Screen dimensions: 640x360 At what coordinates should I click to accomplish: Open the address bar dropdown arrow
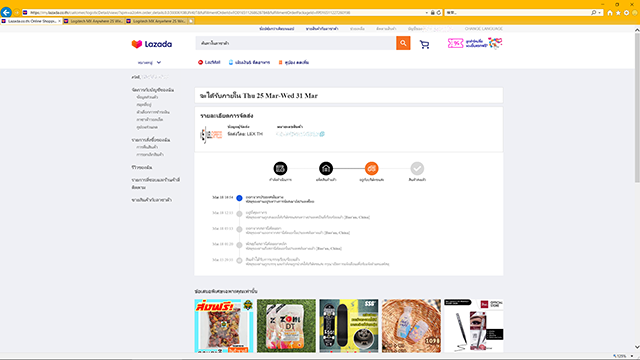427,13
